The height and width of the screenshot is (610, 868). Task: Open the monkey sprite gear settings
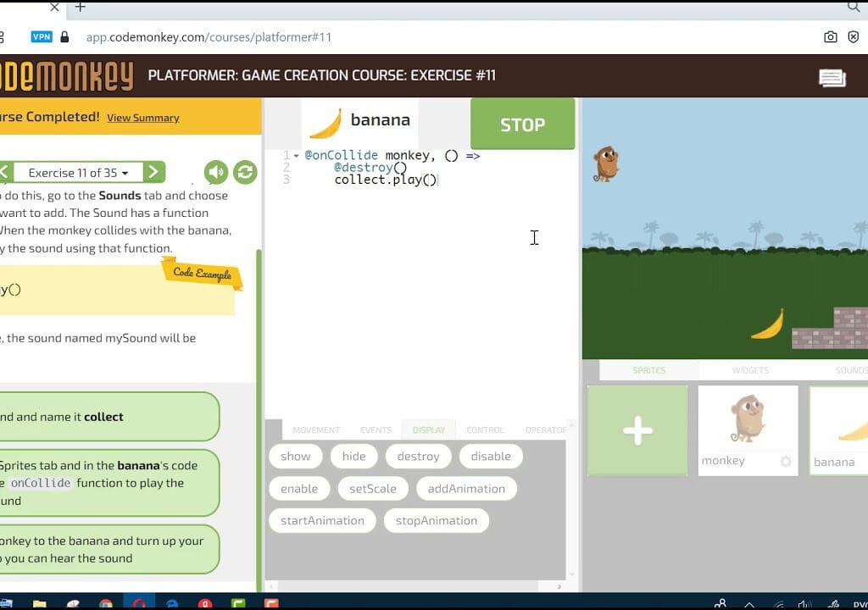point(786,461)
